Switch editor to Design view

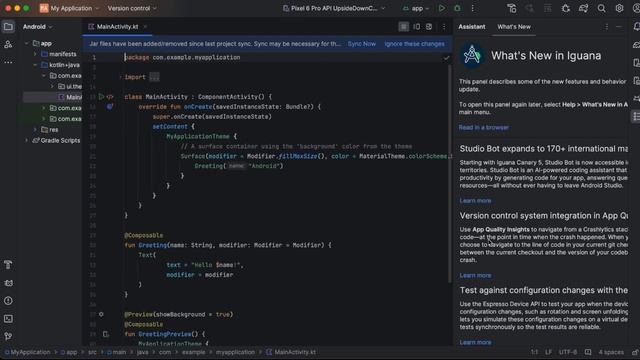[x=429, y=27]
